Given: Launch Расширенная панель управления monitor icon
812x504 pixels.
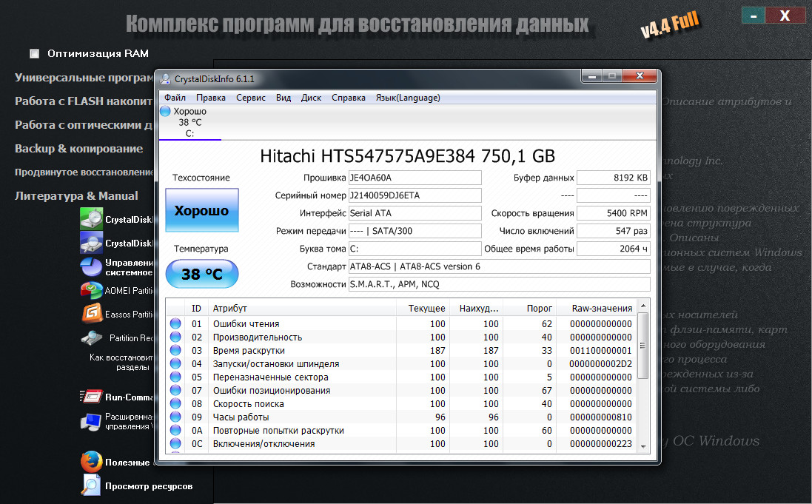Looking at the screenshot, I should [91, 422].
